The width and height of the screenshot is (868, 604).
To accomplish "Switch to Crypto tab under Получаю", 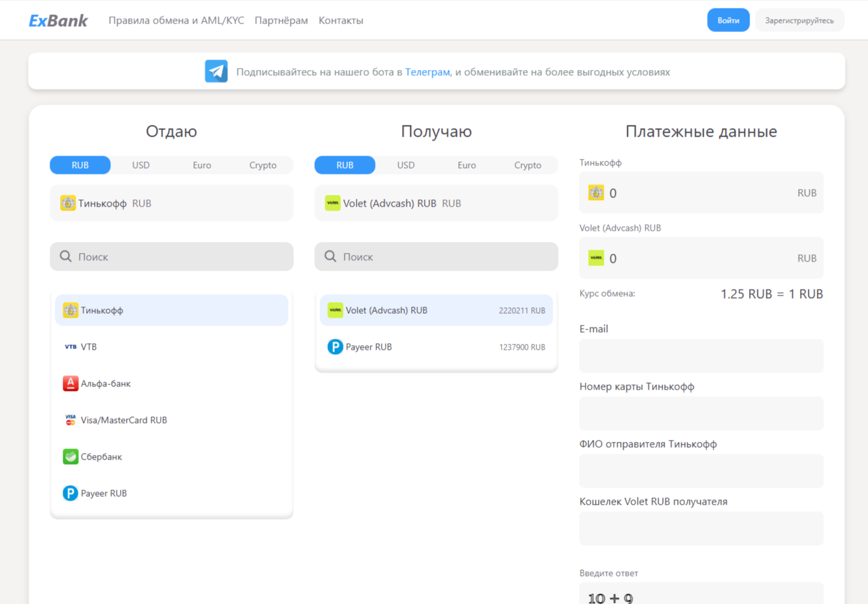I will pyautogui.click(x=527, y=165).
